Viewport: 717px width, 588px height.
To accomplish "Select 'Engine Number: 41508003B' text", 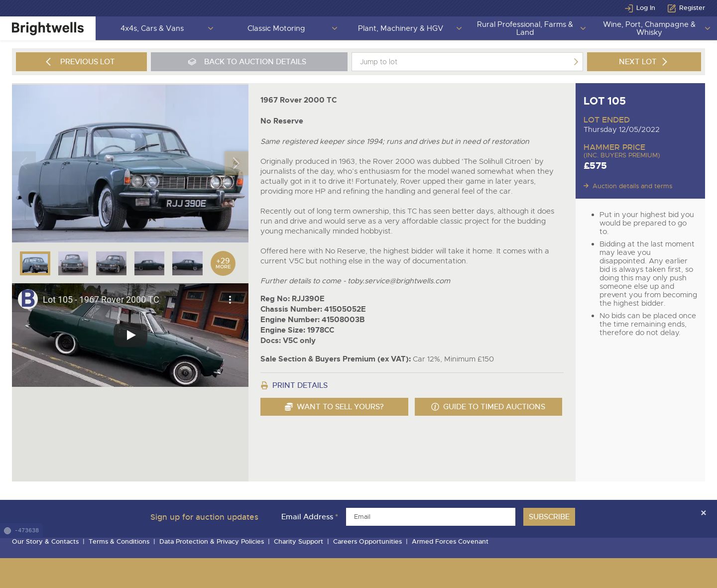I will click(x=313, y=320).
